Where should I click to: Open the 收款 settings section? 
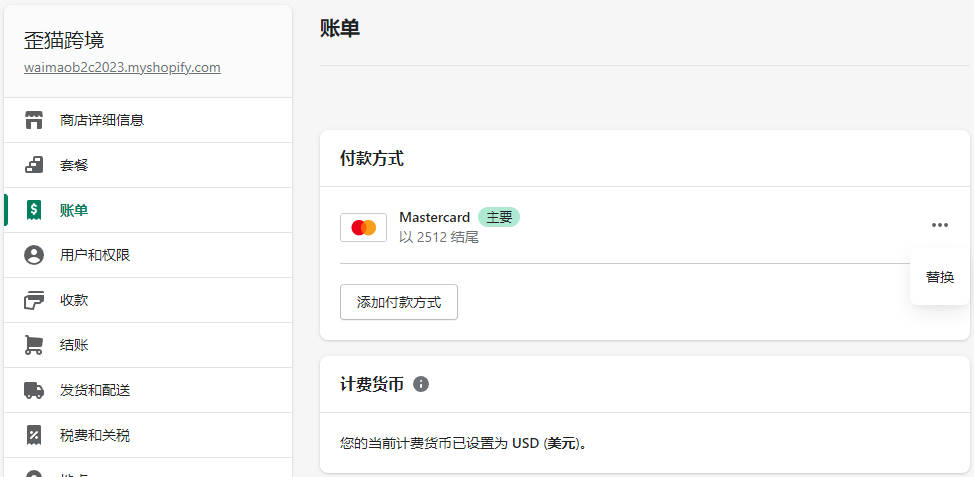(x=148, y=300)
